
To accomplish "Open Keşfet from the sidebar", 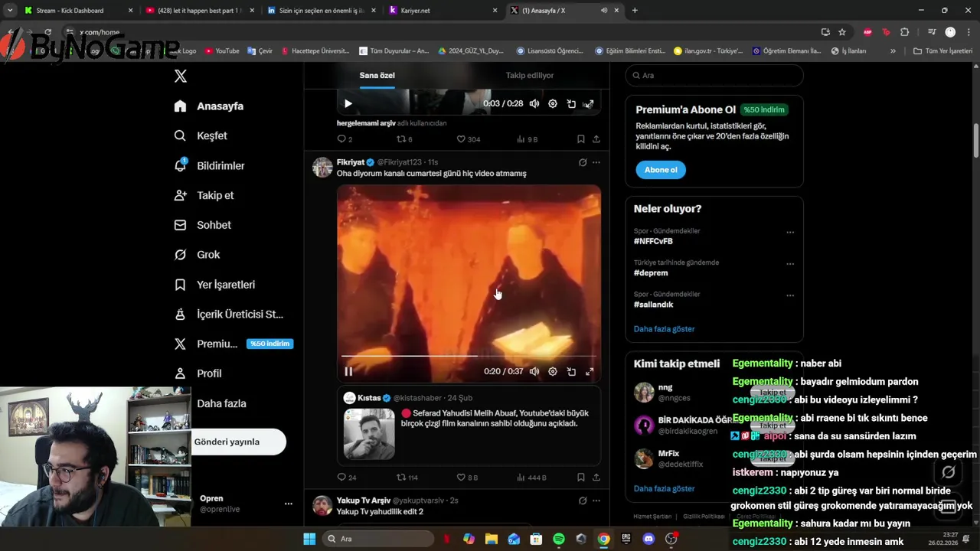I will (x=201, y=135).
